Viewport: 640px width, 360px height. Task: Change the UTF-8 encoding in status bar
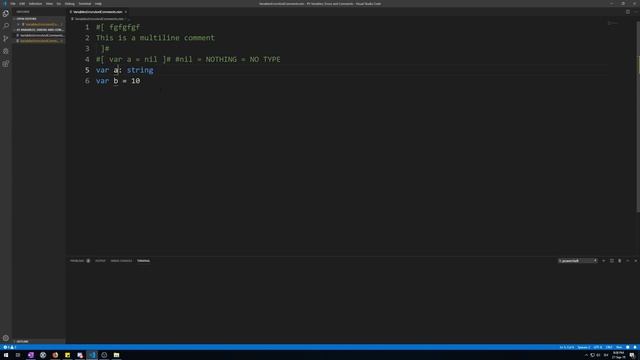[x=598, y=347]
